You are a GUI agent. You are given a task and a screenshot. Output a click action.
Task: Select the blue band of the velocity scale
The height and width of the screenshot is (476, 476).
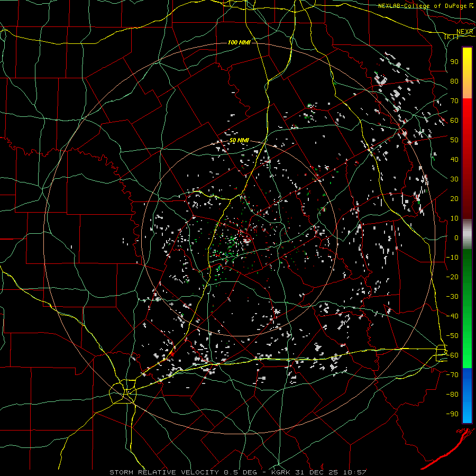tap(467, 395)
